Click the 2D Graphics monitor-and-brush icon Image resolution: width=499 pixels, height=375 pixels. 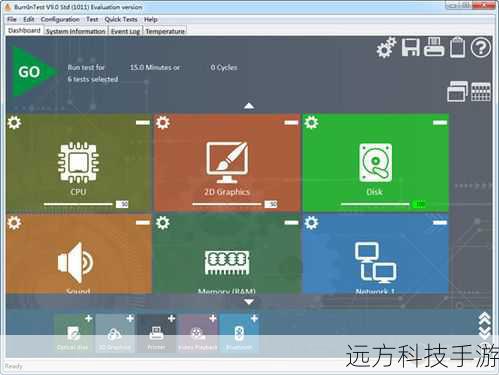pyautogui.click(x=227, y=162)
